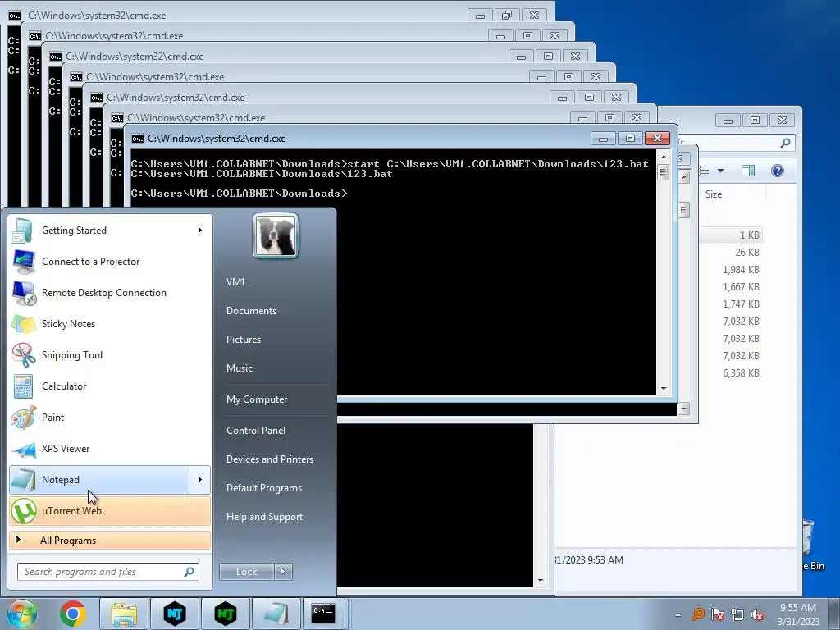
Task: Click the scrollbar thumb in front cmd window
Action: [664, 172]
